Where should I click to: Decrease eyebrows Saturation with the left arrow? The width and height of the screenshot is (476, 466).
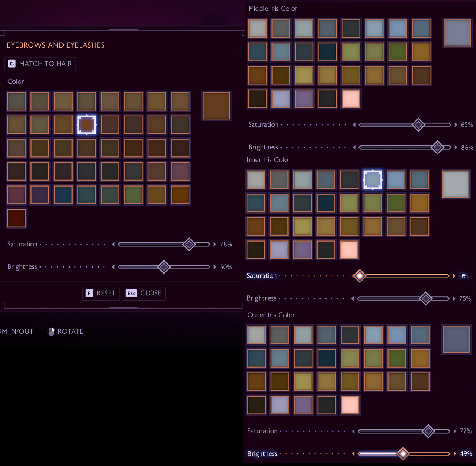(113, 244)
